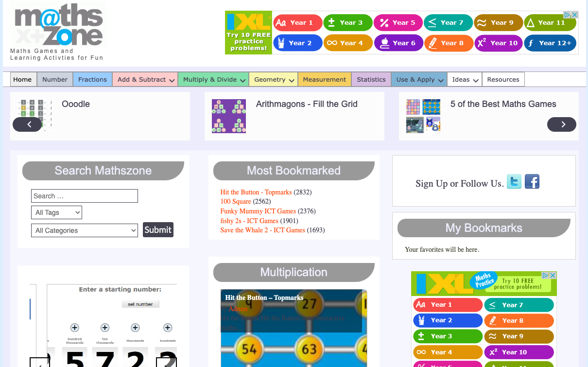This screenshot has height=367, width=588.
Task: Click plus above the ten thousands digit
Action: tap(105, 328)
